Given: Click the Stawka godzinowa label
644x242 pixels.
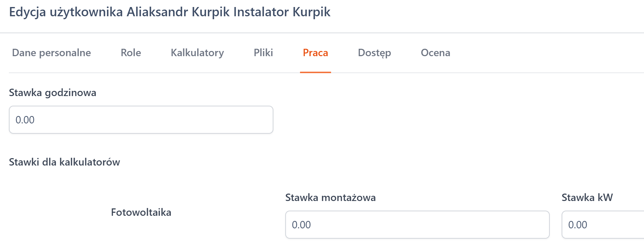Looking at the screenshot, I should pyautogui.click(x=52, y=93).
